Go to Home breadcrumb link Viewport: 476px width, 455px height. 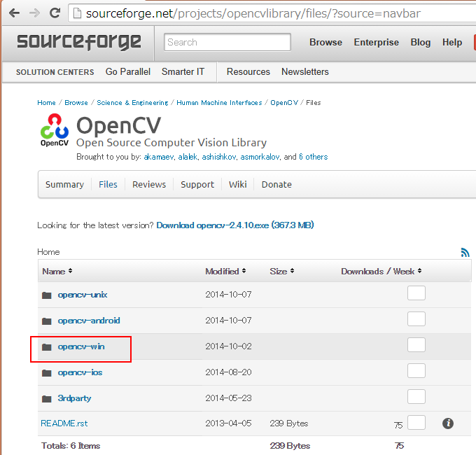pos(46,103)
